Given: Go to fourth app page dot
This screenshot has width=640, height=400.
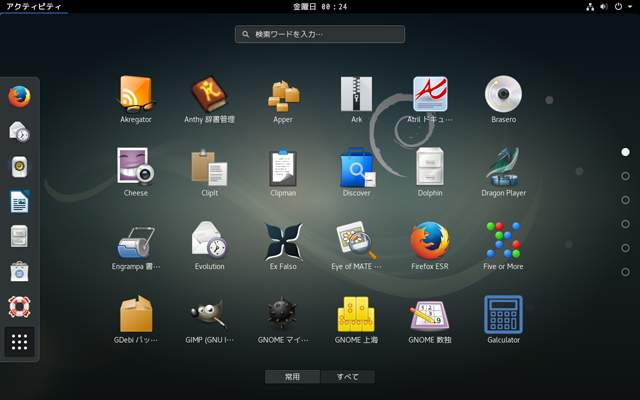Looking at the screenshot, I should click(x=625, y=224).
